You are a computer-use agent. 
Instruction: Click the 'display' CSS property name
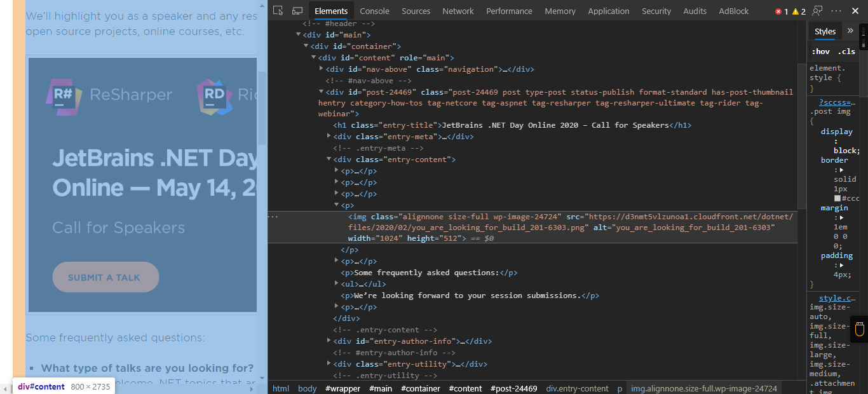(x=837, y=132)
